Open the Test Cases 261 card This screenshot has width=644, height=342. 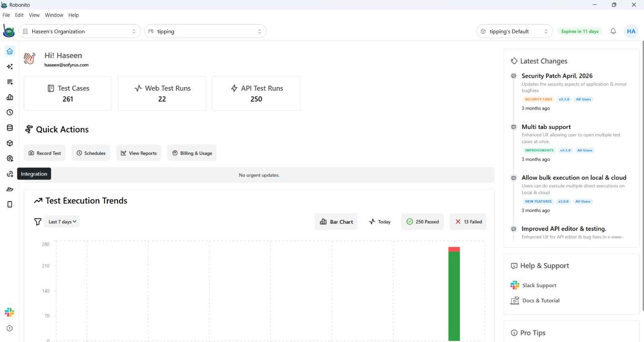(x=68, y=93)
